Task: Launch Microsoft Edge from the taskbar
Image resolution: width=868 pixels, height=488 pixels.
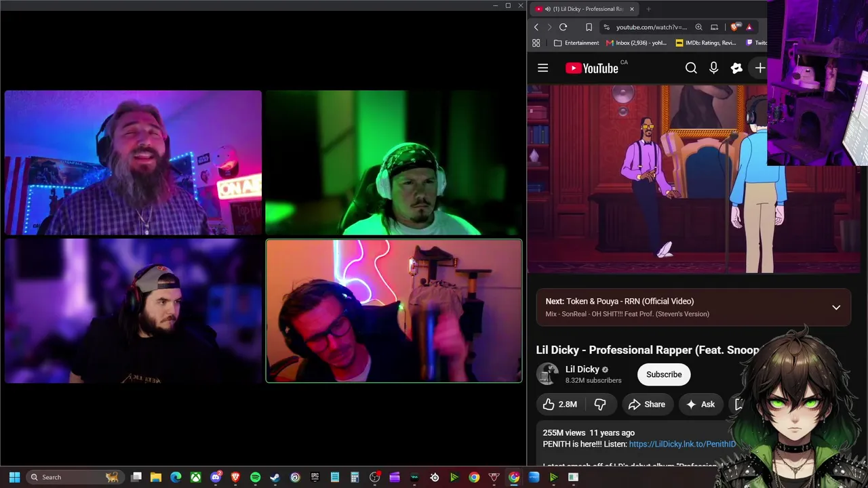Action: (x=176, y=477)
